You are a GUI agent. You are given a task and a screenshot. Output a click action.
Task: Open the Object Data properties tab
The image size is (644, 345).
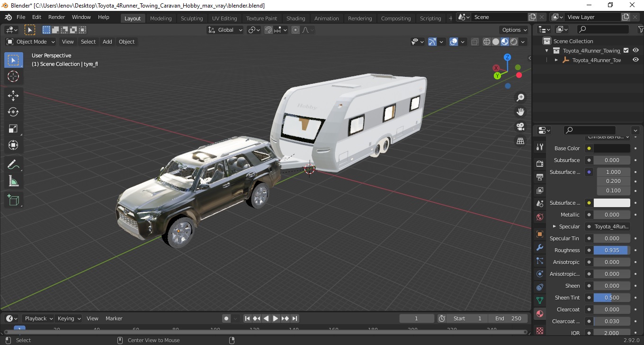click(539, 300)
